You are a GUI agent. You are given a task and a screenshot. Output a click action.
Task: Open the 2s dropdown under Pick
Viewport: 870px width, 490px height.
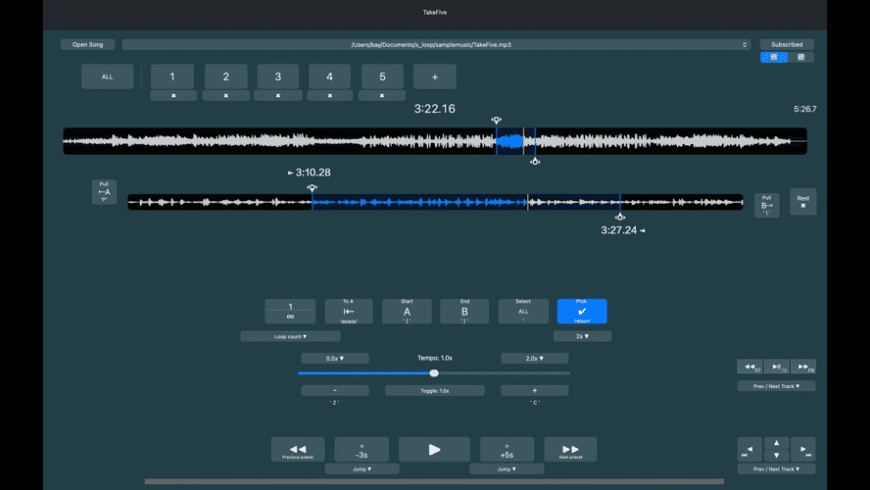582,336
